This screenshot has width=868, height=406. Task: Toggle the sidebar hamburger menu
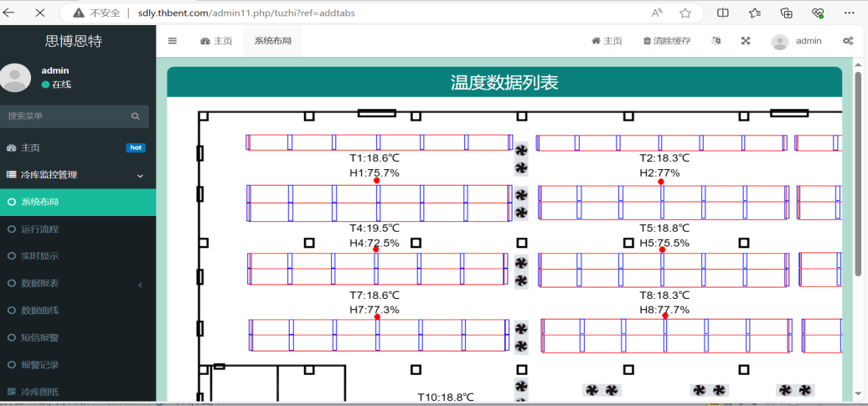(x=173, y=41)
